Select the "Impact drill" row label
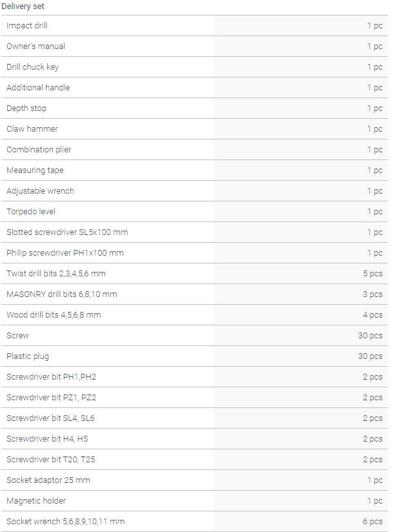Image resolution: width=393 pixels, height=532 pixels. coord(27,26)
